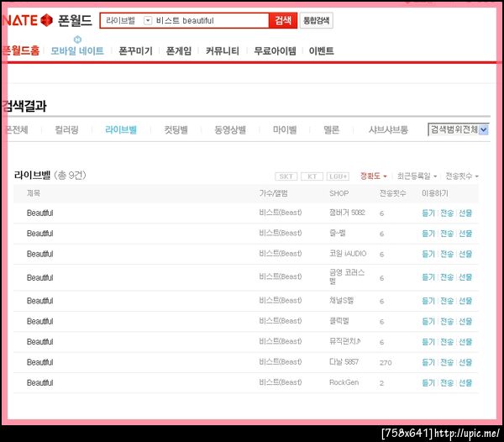The image size is (504, 442).
Task: Click 전송 for the 챔버거 5082 row
Action: [447, 213]
